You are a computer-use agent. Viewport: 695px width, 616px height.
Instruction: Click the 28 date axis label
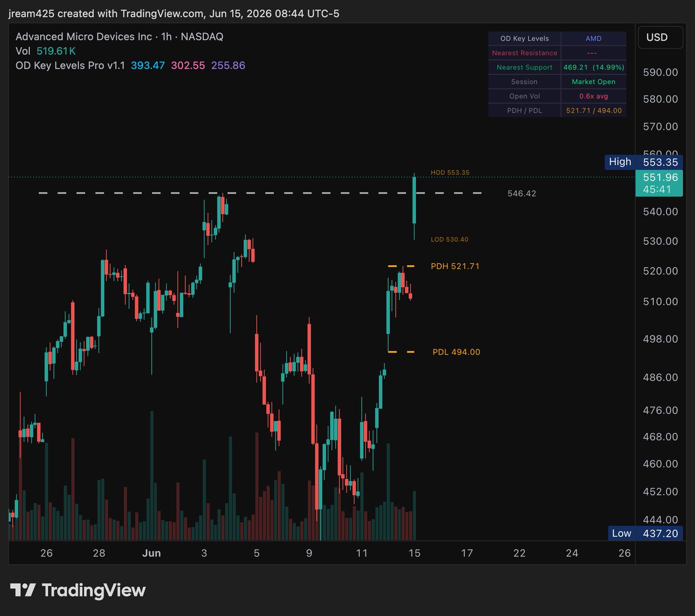[99, 553]
